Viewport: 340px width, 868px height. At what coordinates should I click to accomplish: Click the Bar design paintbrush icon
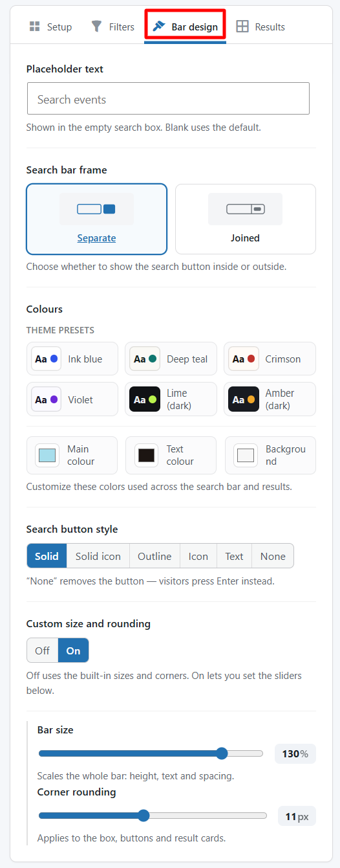click(x=158, y=27)
